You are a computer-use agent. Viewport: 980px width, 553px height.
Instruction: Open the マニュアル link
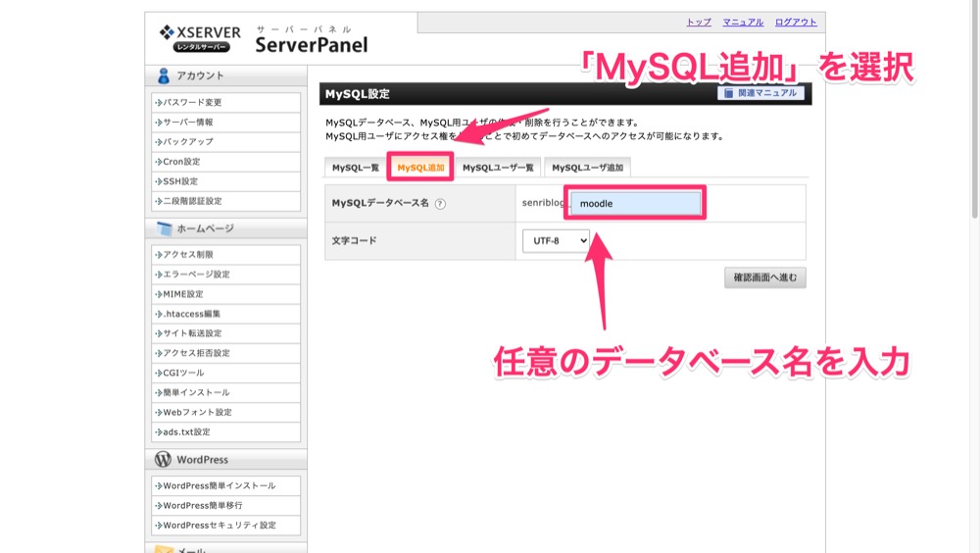743,22
